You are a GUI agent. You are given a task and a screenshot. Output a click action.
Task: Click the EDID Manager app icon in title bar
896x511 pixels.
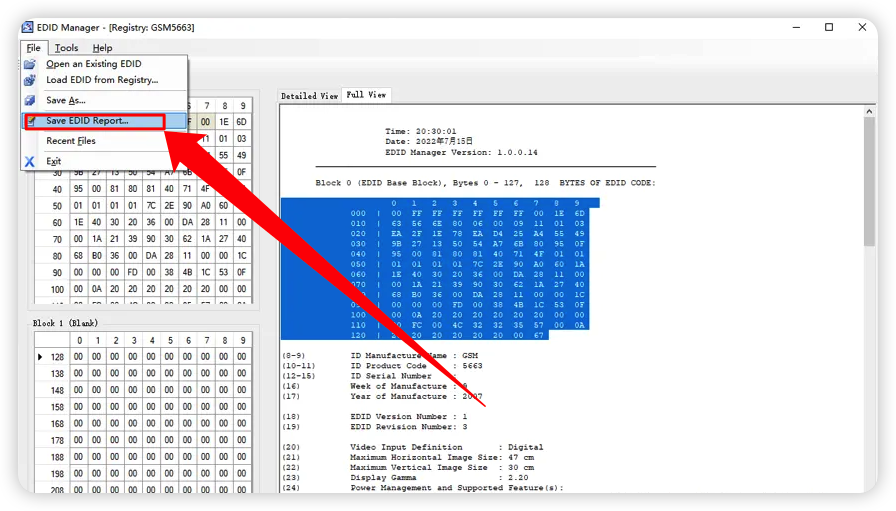[x=27, y=27]
